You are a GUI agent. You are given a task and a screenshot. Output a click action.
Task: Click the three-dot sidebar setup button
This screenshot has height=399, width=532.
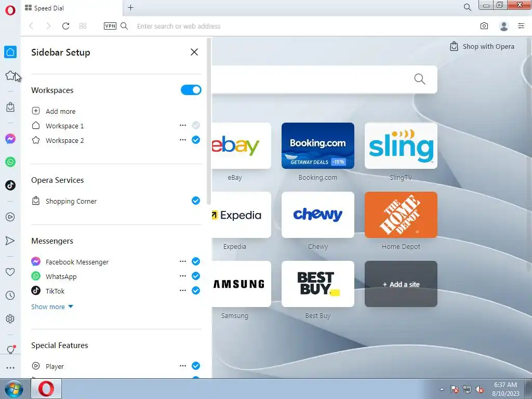pos(10,368)
